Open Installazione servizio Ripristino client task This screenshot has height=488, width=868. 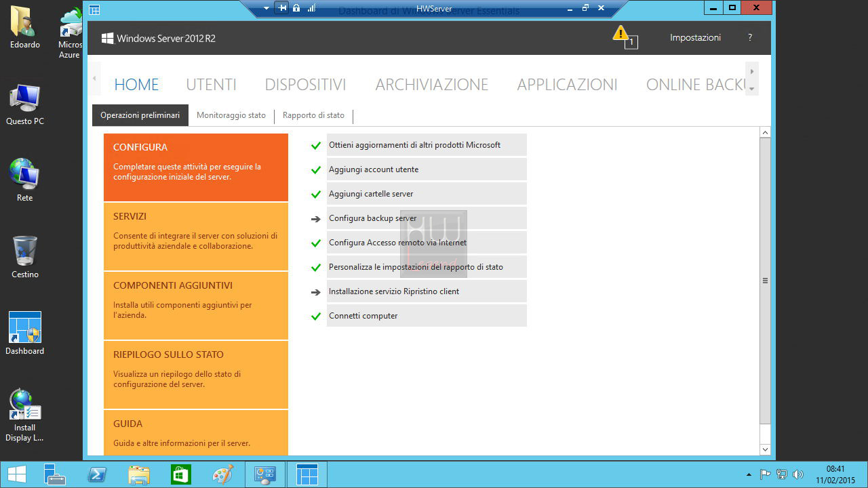point(427,291)
